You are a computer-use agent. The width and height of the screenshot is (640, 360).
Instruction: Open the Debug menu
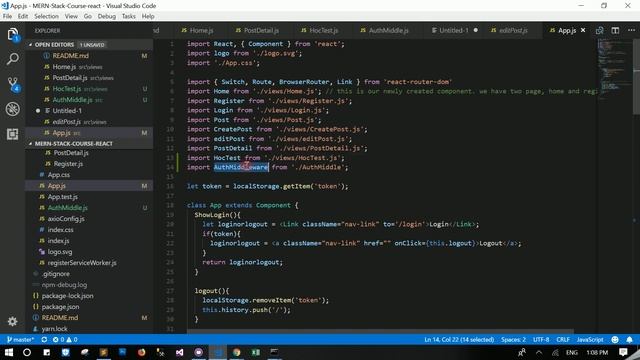coord(107,16)
